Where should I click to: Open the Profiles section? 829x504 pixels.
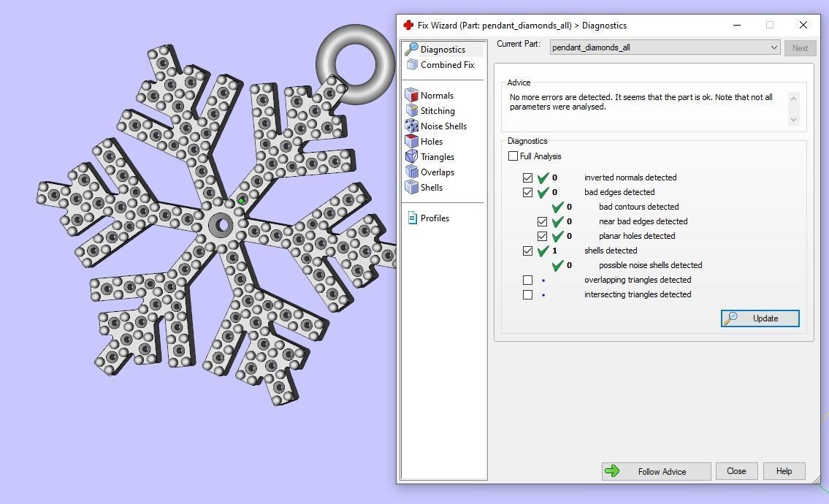[435, 218]
